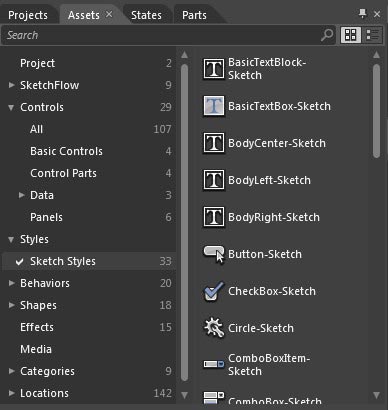Switch to grid view mode
Screen dimensions: 388x410
[350, 35]
